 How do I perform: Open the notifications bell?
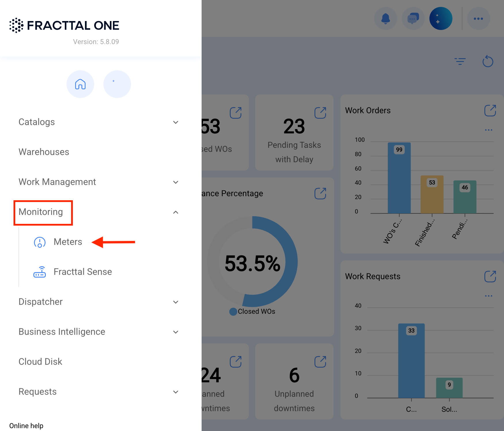pyautogui.click(x=385, y=19)
